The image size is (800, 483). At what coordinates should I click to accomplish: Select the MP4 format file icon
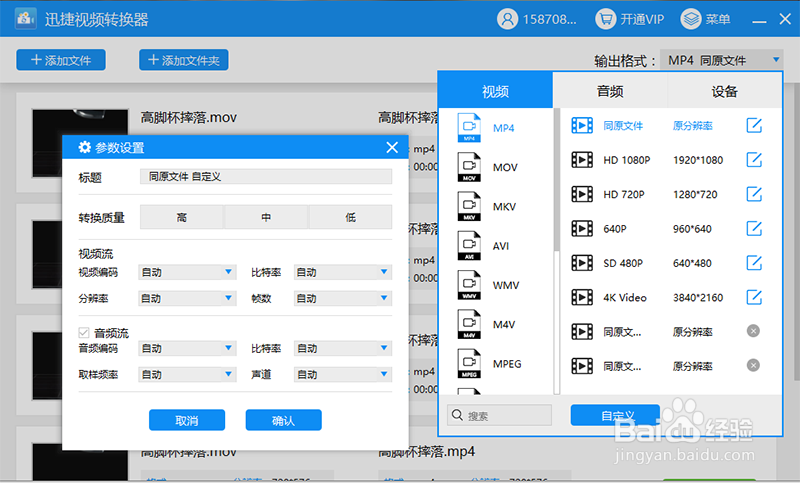(469, 128)
